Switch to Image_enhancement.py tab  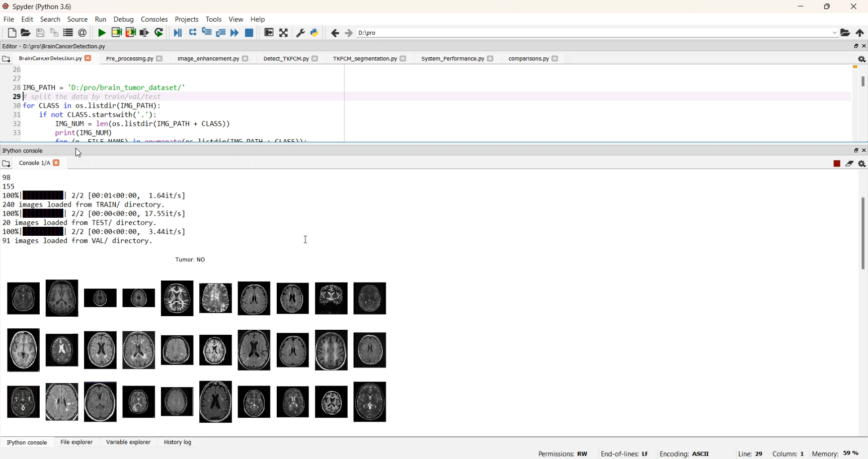click(x=208, y=59)
